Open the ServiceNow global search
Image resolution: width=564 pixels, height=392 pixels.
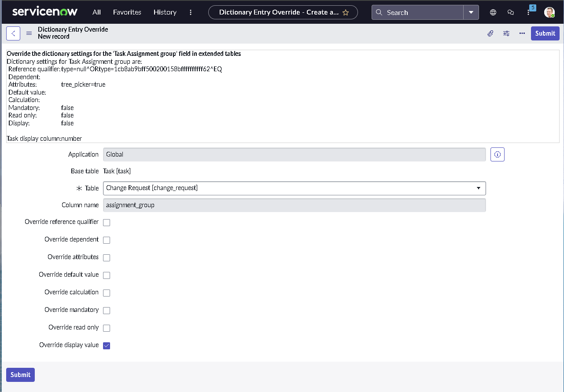[416, 12]
